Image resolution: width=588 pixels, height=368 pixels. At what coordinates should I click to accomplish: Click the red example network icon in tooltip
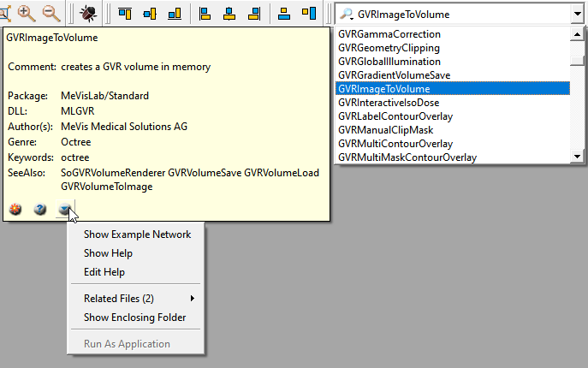click(x=15, y=209)
